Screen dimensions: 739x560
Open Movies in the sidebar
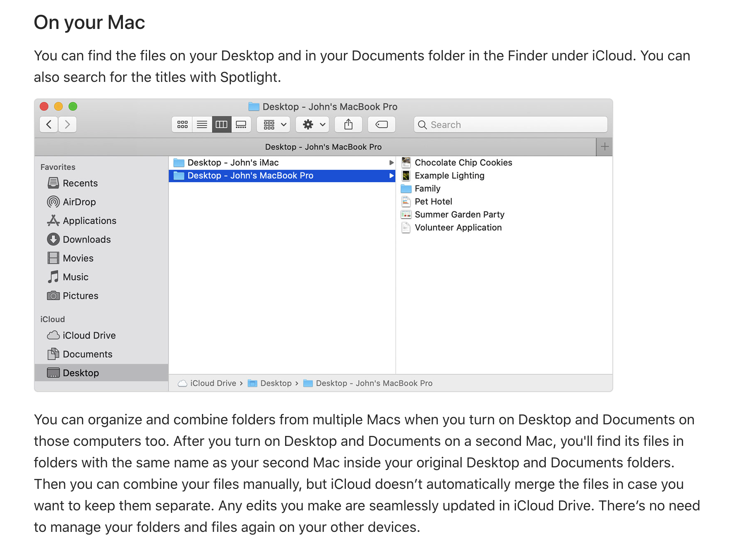70,258
